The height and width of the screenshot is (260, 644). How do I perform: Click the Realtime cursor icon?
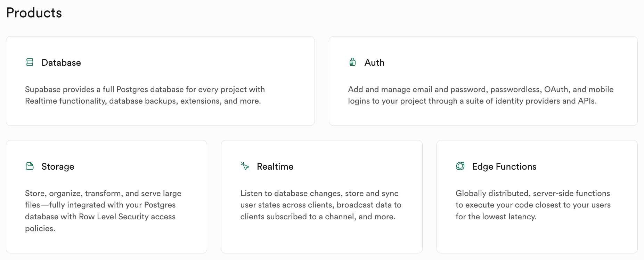tap(245, 166)
